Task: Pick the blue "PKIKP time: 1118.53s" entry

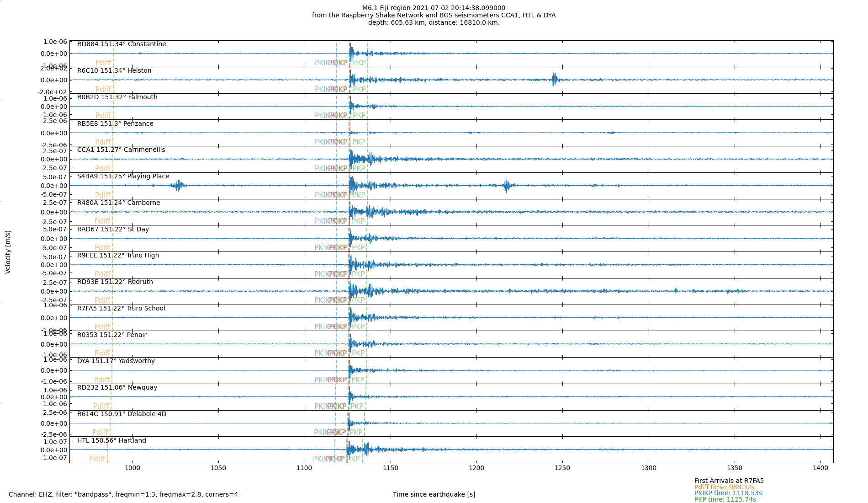Action: coord(728,493)
